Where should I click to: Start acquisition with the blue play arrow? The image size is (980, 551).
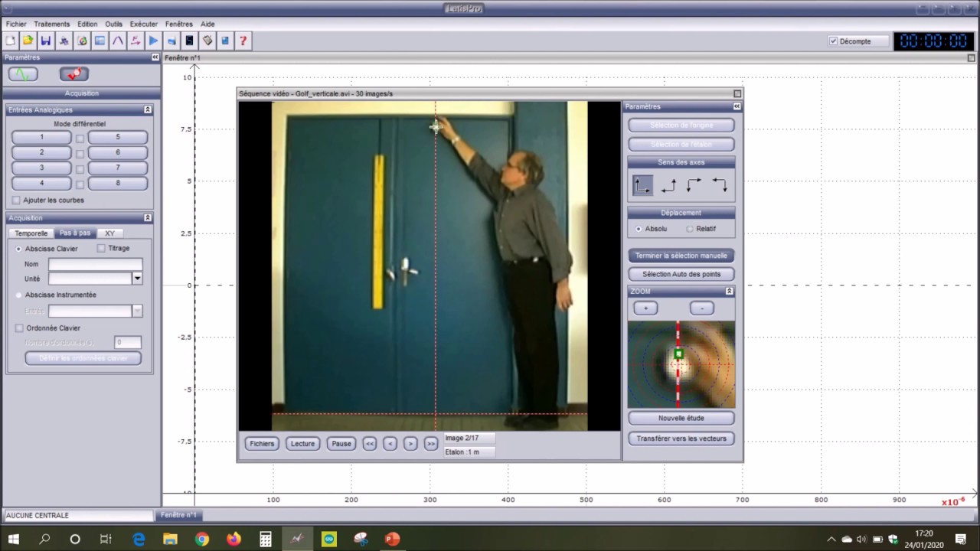(154, 41)
